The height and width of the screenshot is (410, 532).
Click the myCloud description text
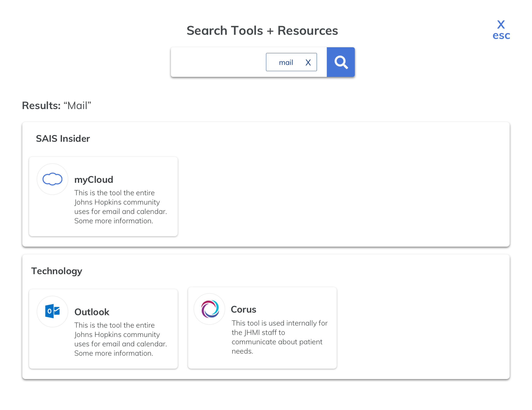pos(121,207)
